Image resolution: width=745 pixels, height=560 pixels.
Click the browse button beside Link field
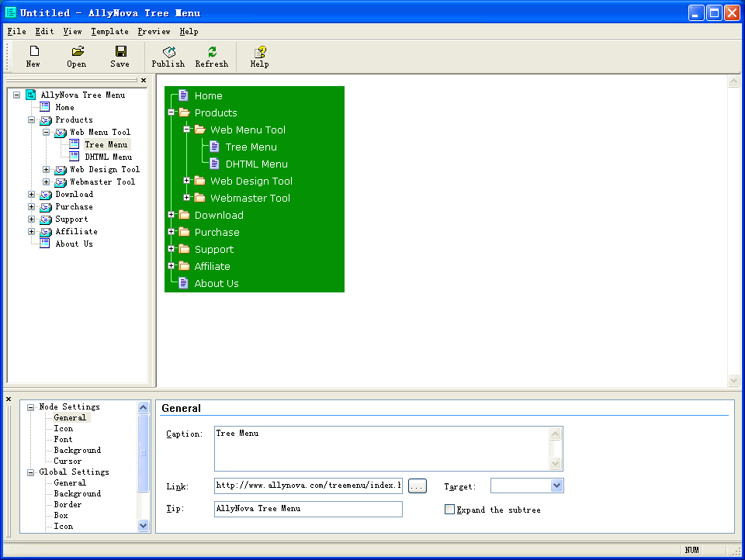click(418, 486)
